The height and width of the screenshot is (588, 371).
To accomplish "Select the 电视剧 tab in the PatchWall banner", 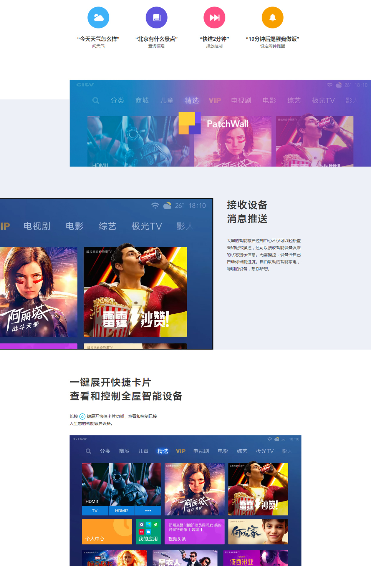I will click(241, 101).
